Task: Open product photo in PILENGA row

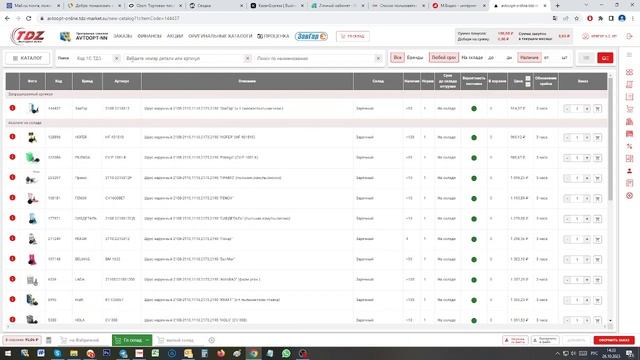Action: click(32, 158)
